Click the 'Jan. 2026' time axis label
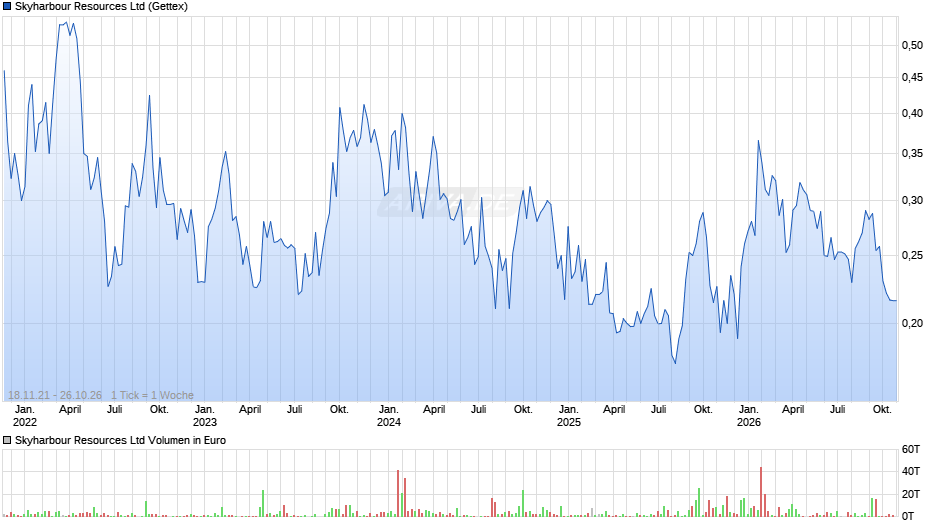This screenshot has height=526, width=940. [748, 416]
